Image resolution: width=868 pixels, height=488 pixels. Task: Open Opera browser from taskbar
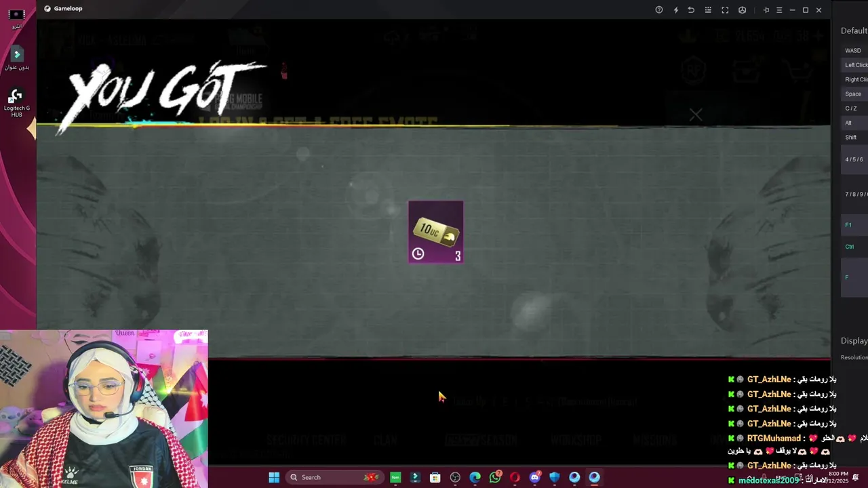[x=515, y=477]
